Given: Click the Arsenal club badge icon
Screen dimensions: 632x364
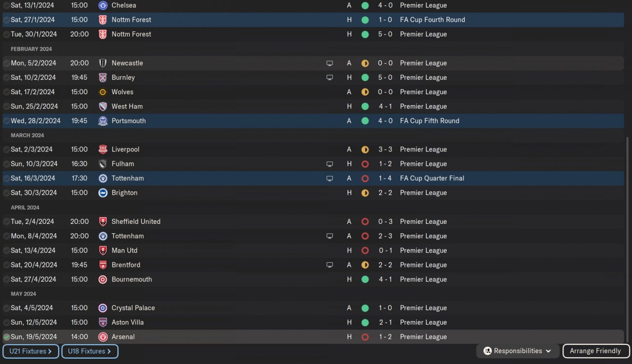Looking at the screenshot, I should 103,337.
